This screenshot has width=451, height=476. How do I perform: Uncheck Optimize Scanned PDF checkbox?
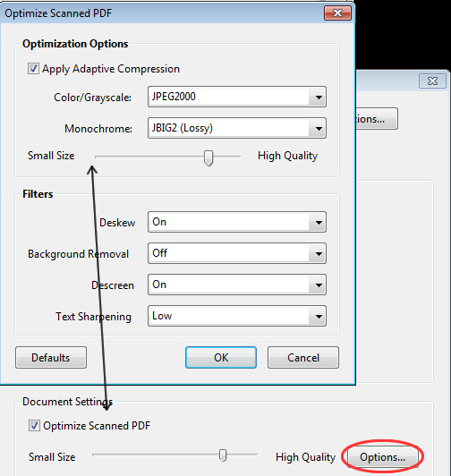34,426
